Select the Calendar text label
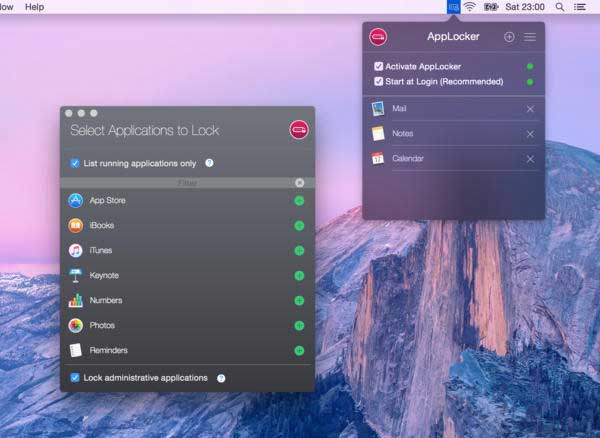The image size is (600, 438). tap(408, 158)
